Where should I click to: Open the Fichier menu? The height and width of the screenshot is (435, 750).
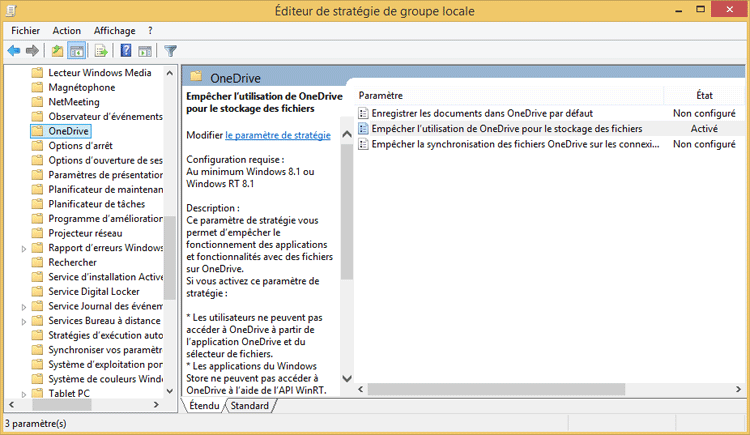coord(25,31)
